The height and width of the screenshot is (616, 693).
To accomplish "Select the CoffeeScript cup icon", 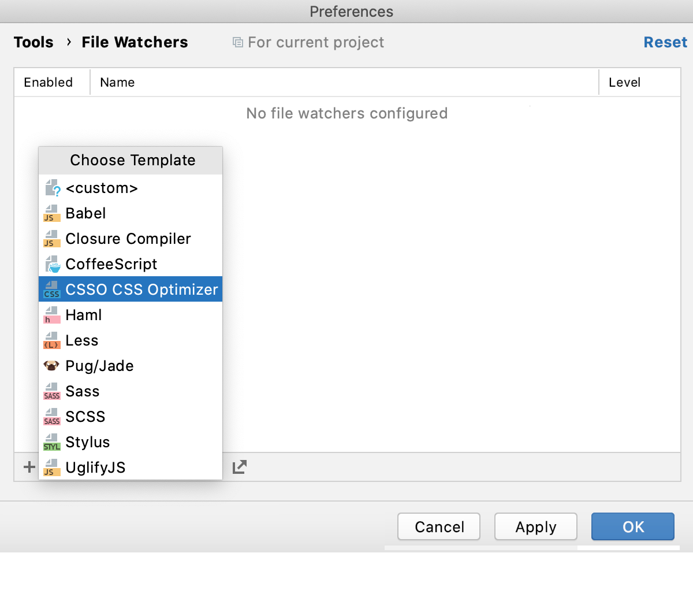I will 51,264.
